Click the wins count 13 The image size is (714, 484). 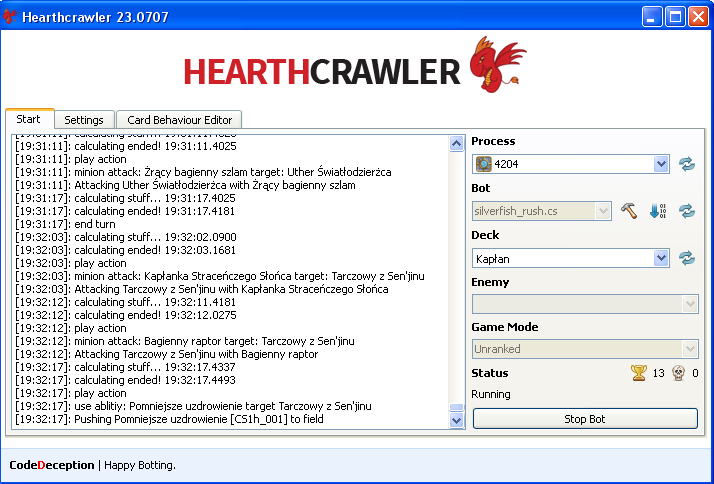(658, 373)
